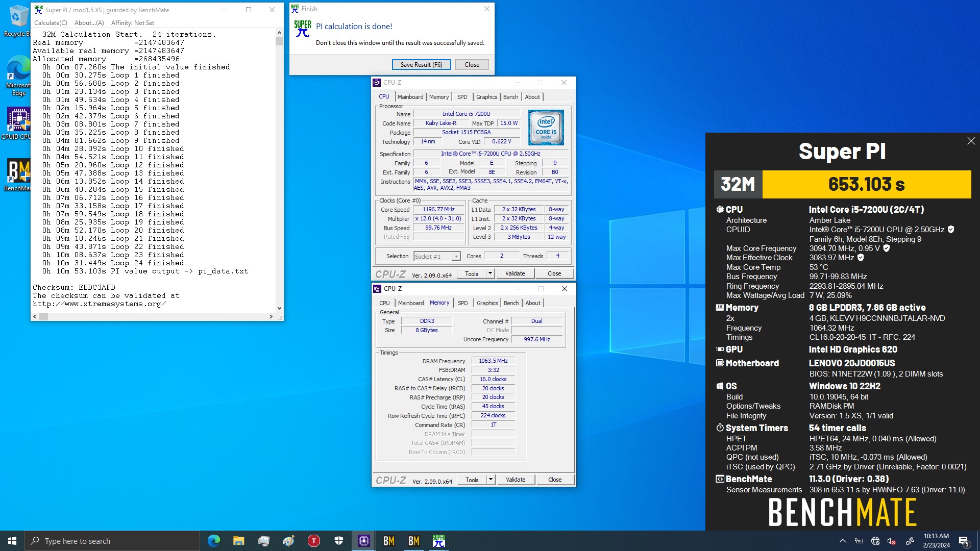This screenshot has width=980, height=551.
Task: Switch to Super PI taskbar icon
Action: tap(439, 541)
